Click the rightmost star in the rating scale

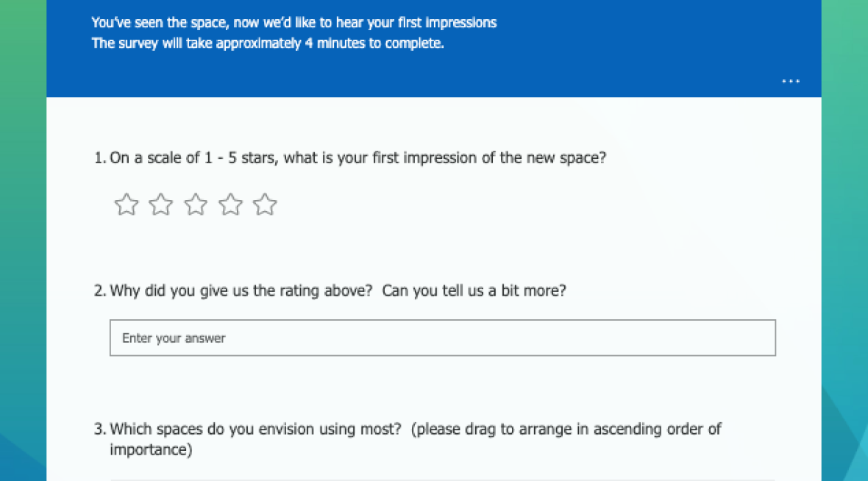pos(265,204)
